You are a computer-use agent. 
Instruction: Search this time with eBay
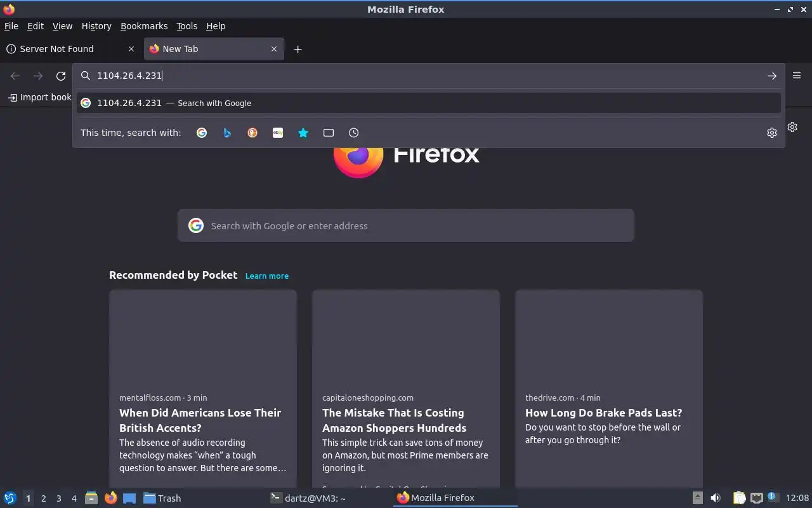point(278,133)
